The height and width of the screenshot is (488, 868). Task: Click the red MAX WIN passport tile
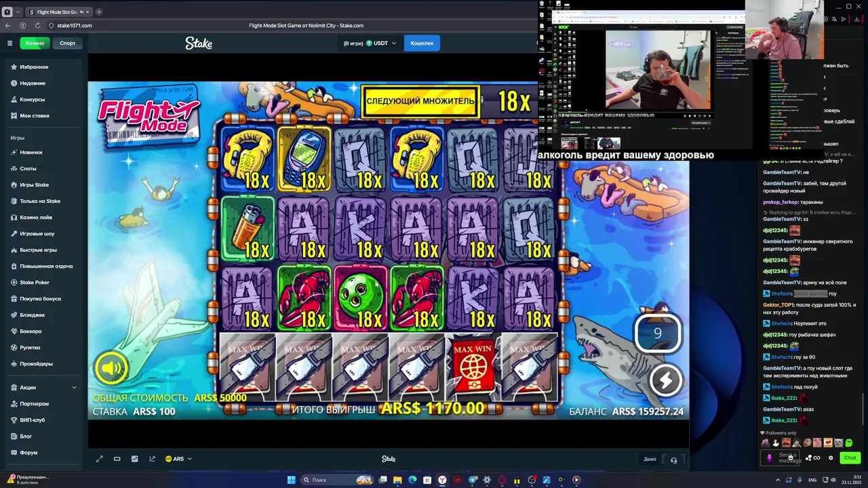pyautogui.click(x=473, y=367)
